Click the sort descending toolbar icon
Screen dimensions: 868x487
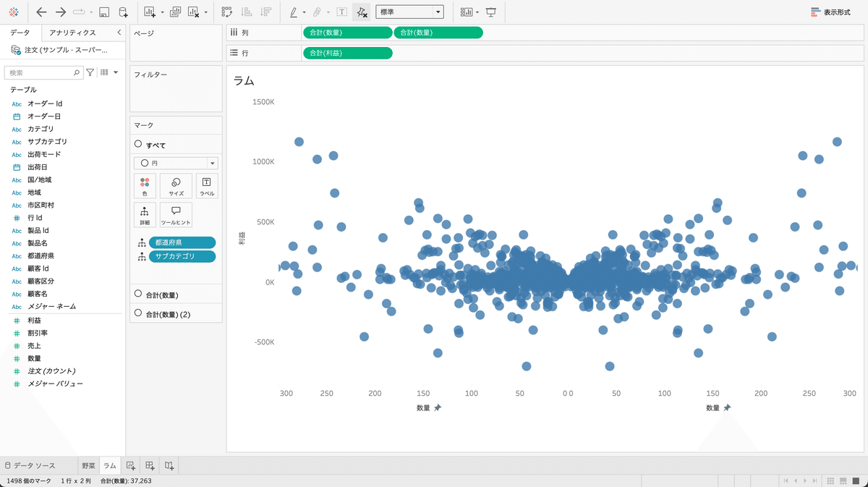(265, 12)
